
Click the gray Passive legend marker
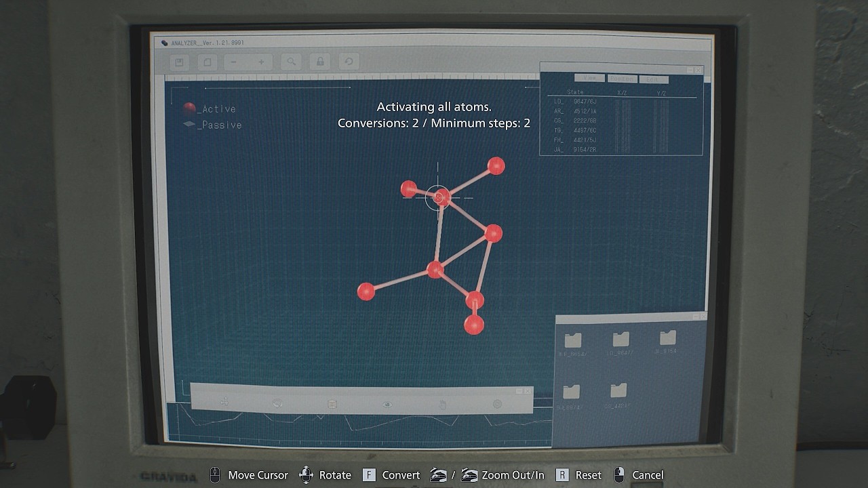(x=189, y=124)
